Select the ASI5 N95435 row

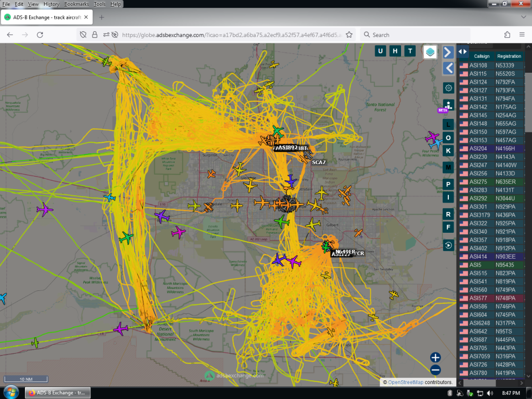pos(491,264)
